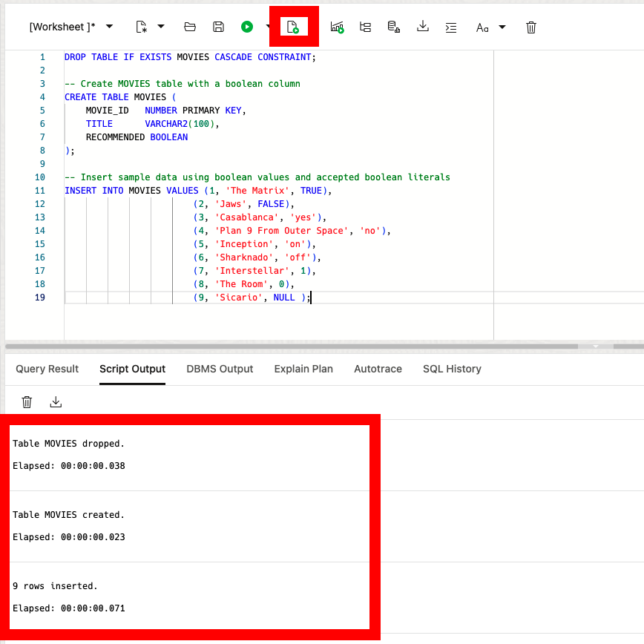Click the Format/indent code icon
The height and width of the screenshot is (644, 644).
click(451, 27)
